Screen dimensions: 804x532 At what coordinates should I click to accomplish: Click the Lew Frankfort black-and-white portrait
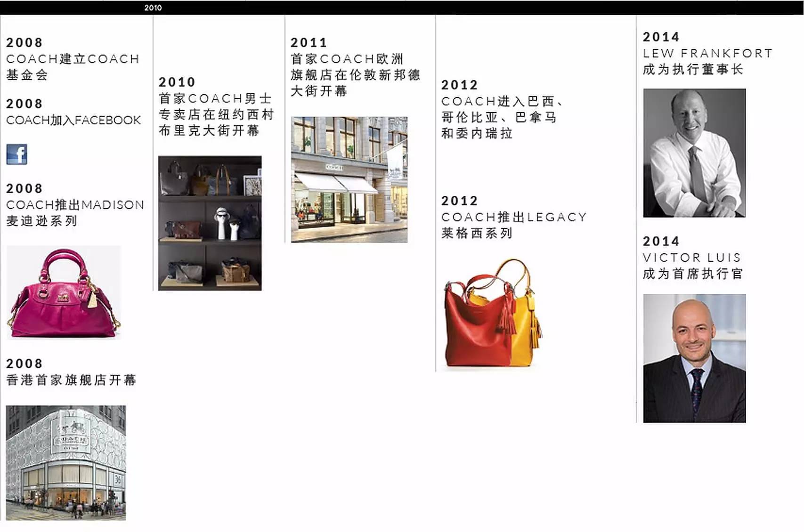[x=694, y=153]
